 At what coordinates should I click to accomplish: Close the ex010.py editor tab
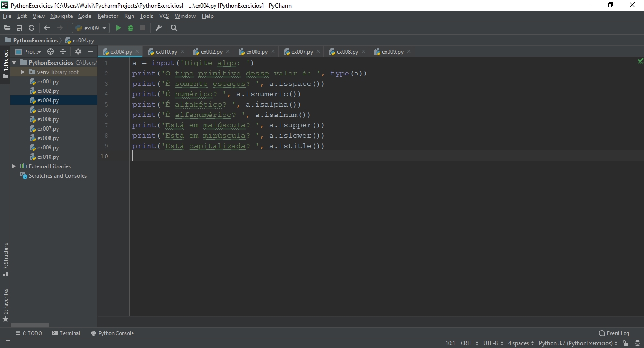[x=182, y=52]
